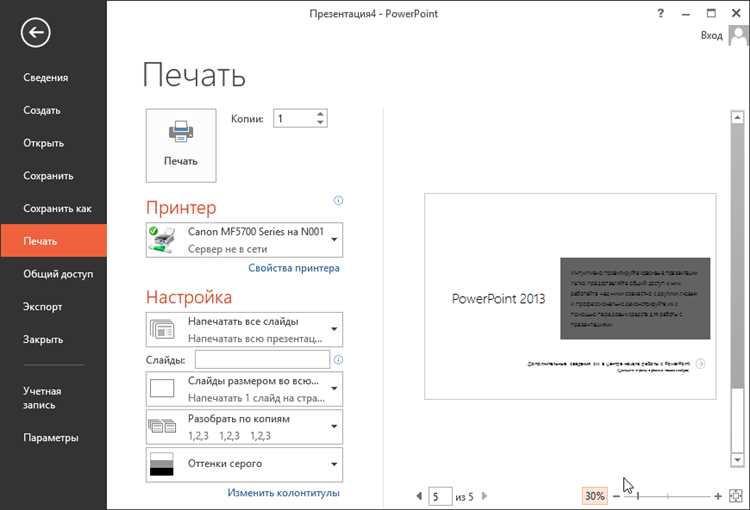
Task: Select Закрыть in the sidebar
Action: point(43,340)
